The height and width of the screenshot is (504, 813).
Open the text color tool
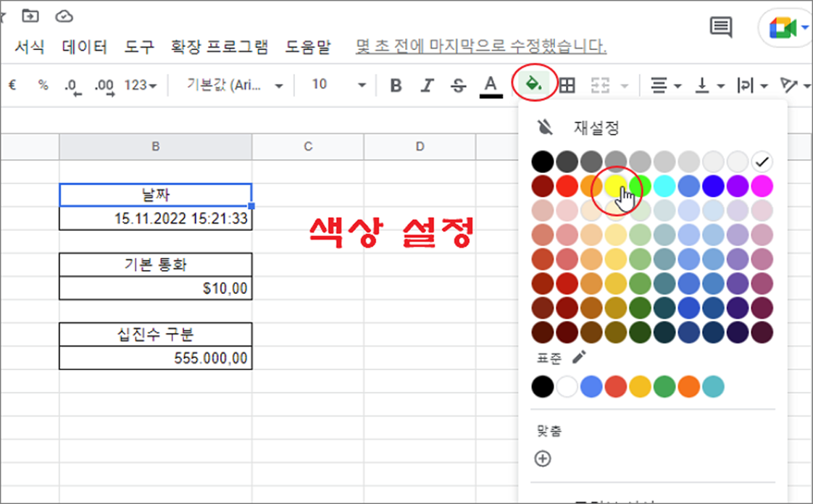(491, 85)
